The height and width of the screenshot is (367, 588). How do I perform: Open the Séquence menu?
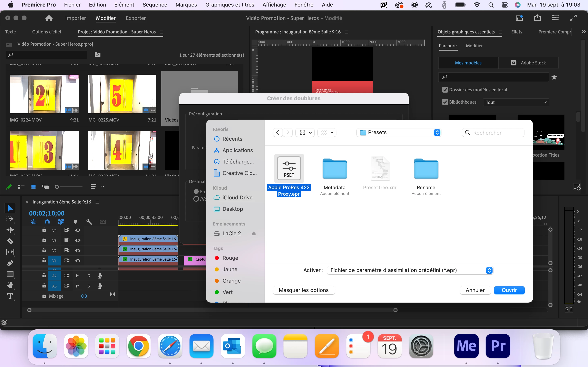pos(155,5)
